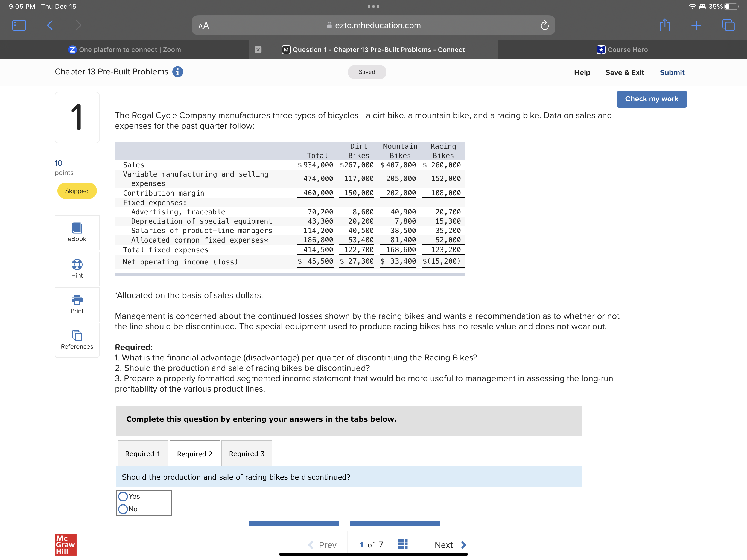The width and height of the screenshot is (747, 560).
Task: Go to Next question chevron
Action: pyautogui.click(x=463, y=544)
